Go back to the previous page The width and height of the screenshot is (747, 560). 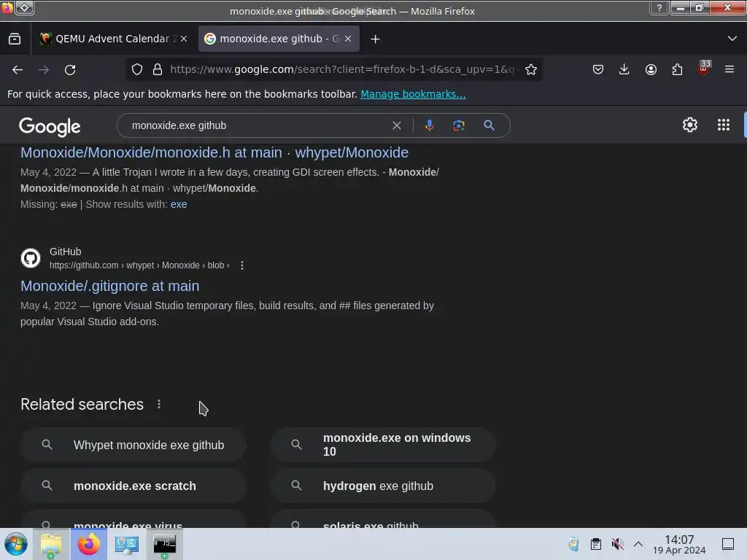point(18,69)
